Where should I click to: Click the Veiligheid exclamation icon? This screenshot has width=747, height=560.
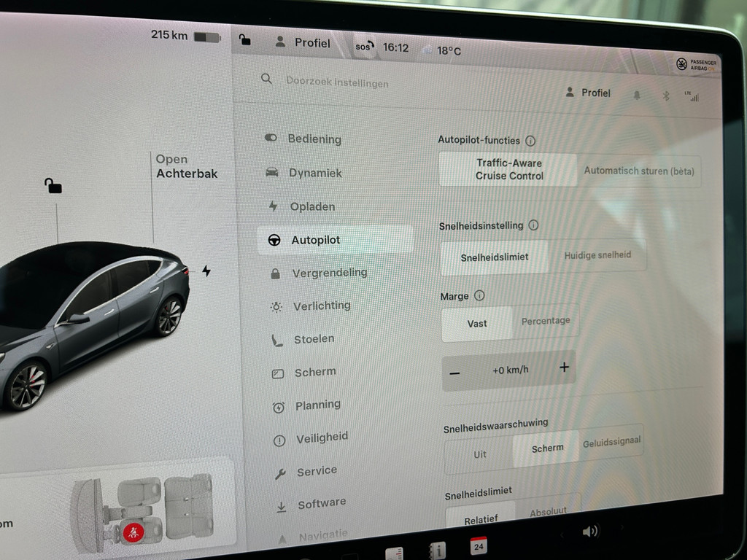coord(279,440)
